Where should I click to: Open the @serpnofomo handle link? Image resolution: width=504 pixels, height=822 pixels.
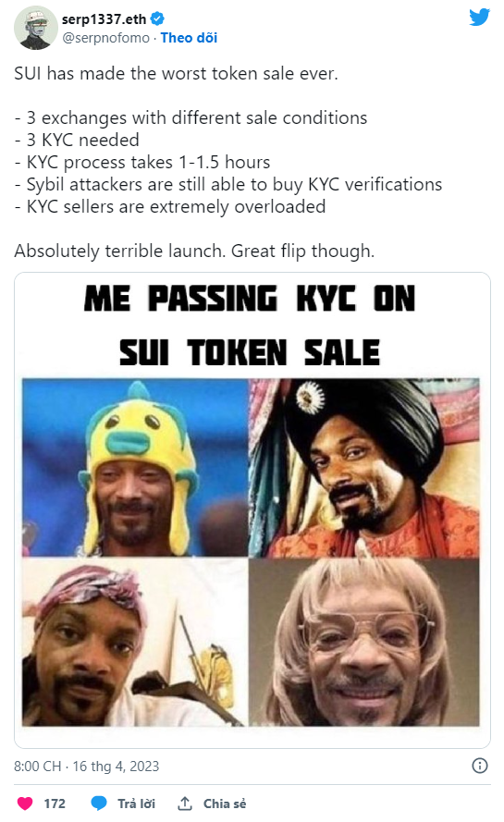105,38
